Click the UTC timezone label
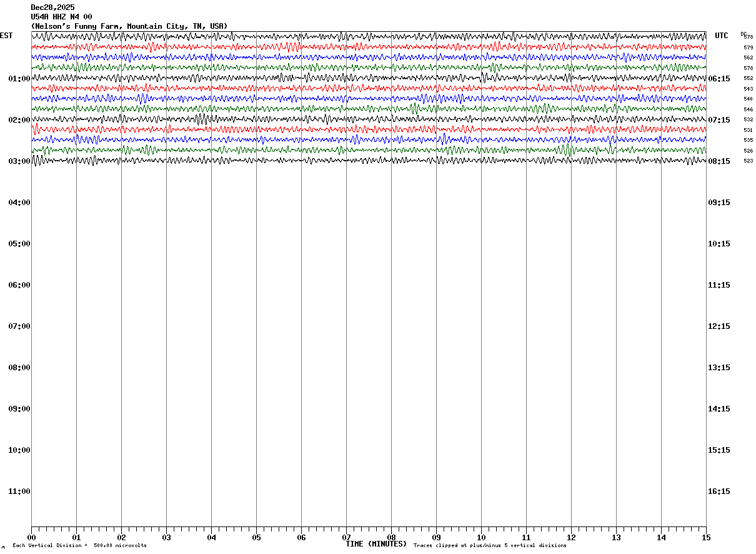This screenshot has width=756, height=554. (x=722, y=36)
